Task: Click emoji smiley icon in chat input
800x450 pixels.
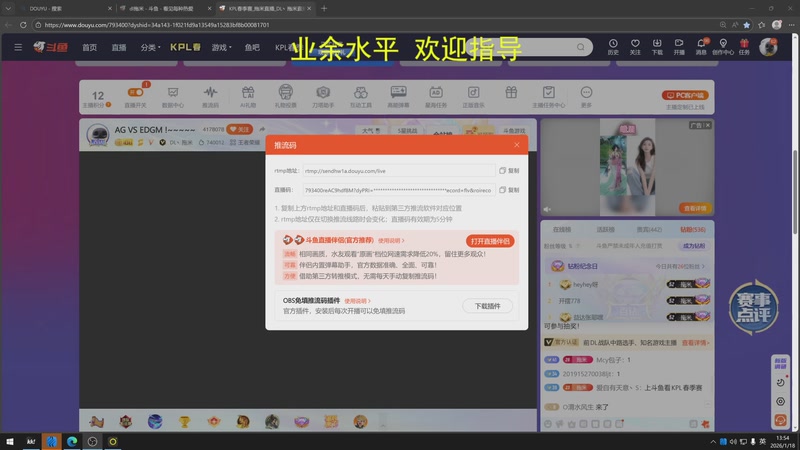Action: (x=548, y=424)
